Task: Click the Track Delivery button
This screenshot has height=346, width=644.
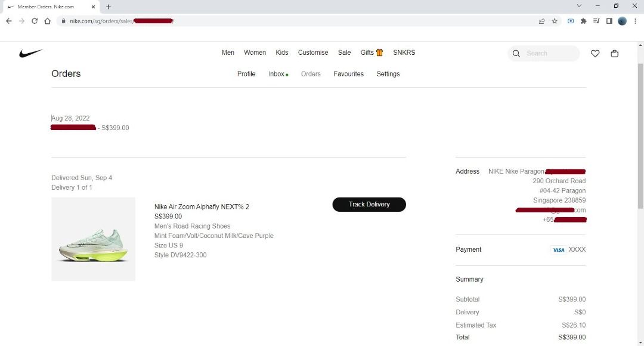Action: click(x=369, y=204)
